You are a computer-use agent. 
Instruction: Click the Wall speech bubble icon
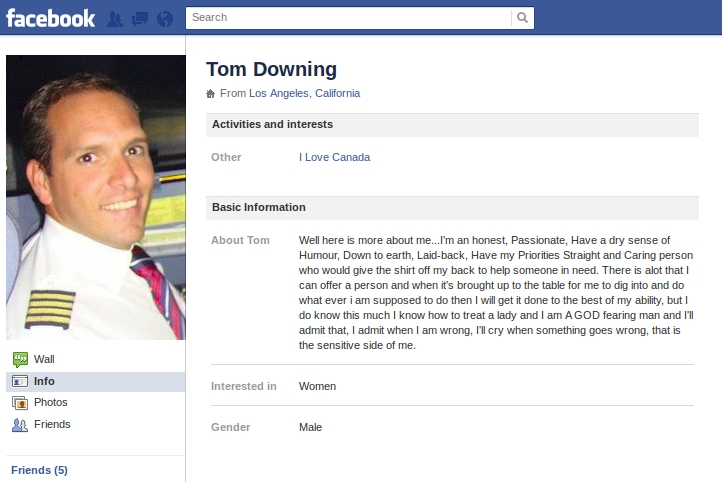tap(20, 360)
